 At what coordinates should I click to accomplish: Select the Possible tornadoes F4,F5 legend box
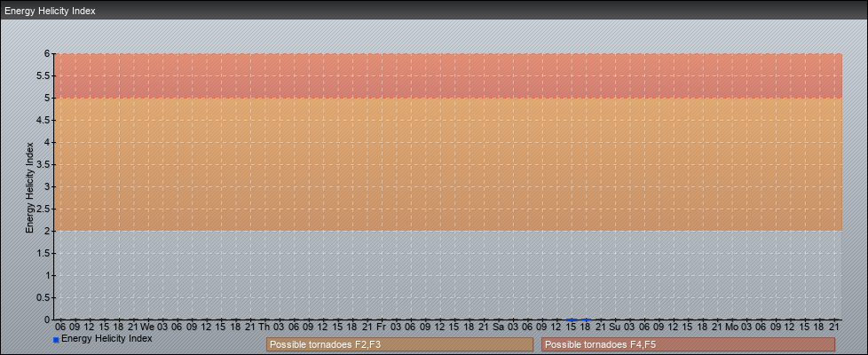pos(688,344)
